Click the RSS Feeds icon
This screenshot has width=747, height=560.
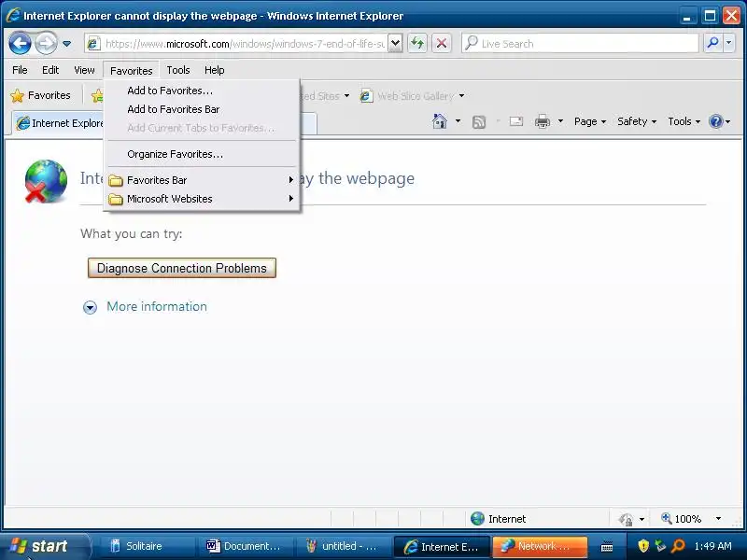tap(478, 122)
